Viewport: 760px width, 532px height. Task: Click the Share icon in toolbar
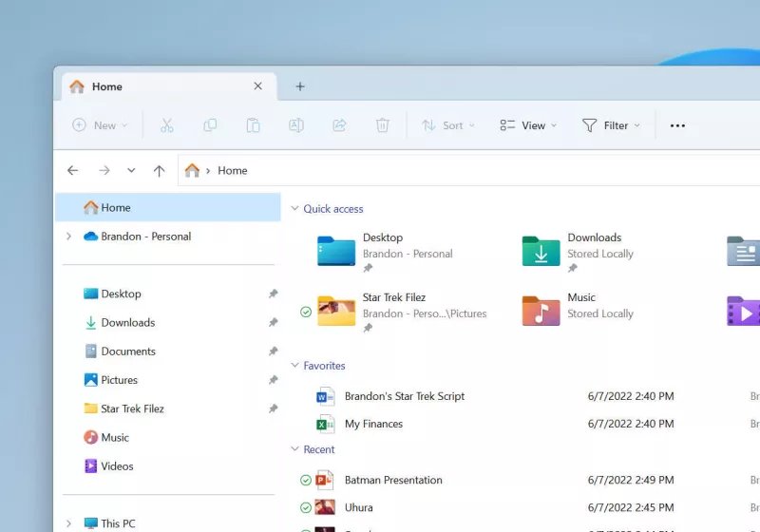pos(339,125)
